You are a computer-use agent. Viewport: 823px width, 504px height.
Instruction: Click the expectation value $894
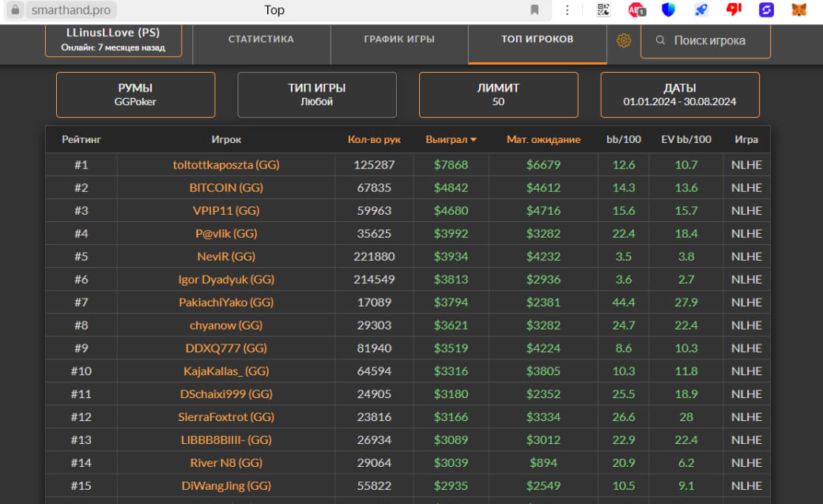[543, 463]
